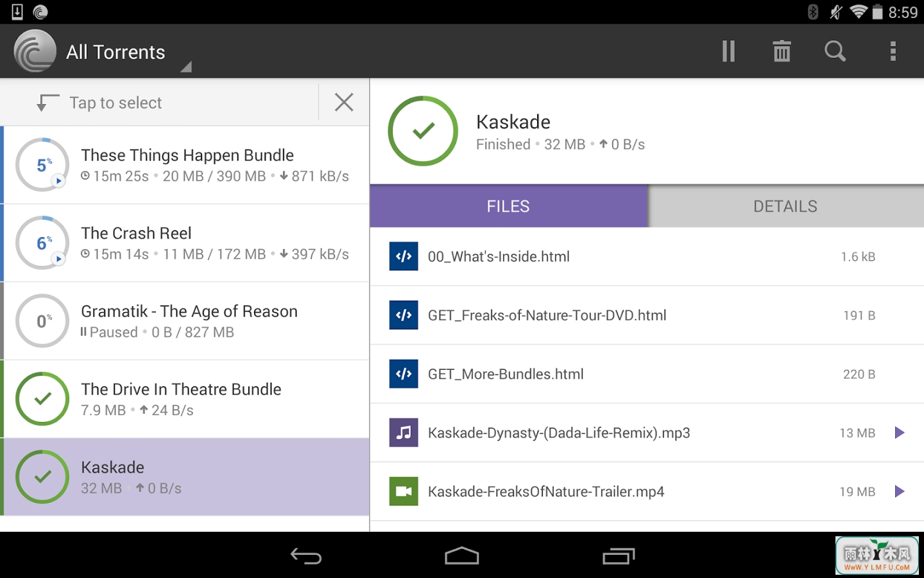Open GET_Freaks-of-Nature-Tour-DVD.html

point(647,315)
